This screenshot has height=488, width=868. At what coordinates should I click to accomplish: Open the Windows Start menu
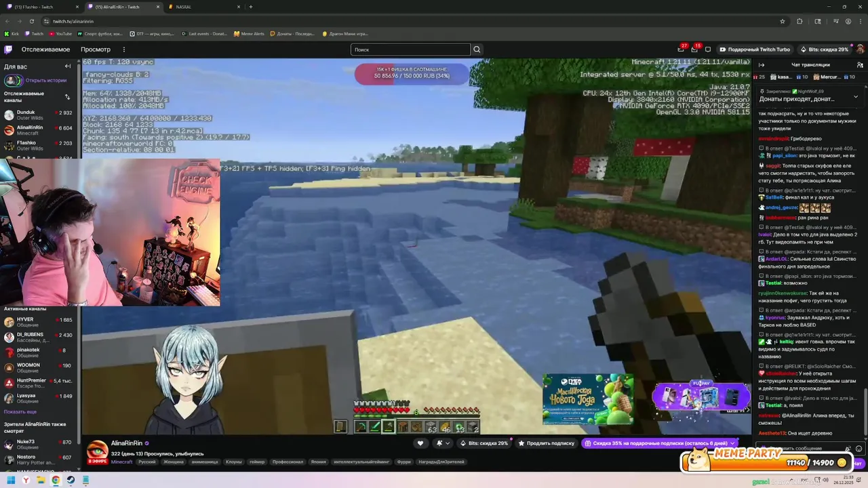[x=11, y=481]
